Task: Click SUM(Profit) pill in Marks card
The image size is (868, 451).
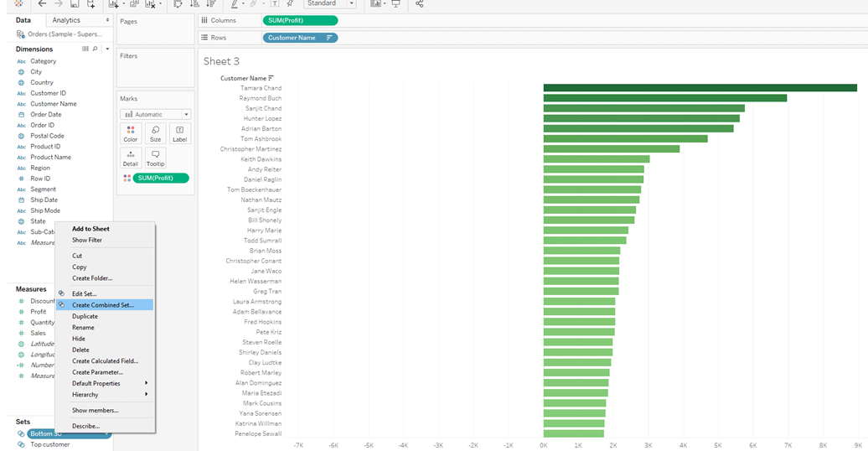Action: (161, 178)
